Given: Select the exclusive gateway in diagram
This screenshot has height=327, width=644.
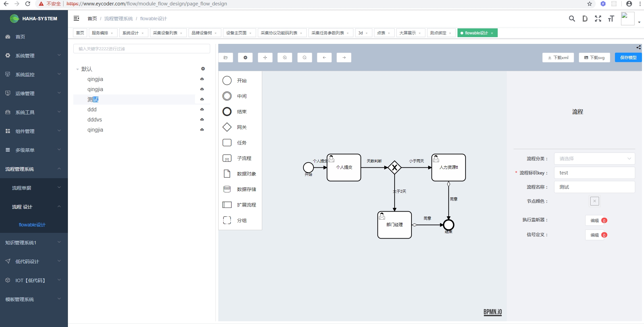Looking at the screenshot, I should (394, 167).
